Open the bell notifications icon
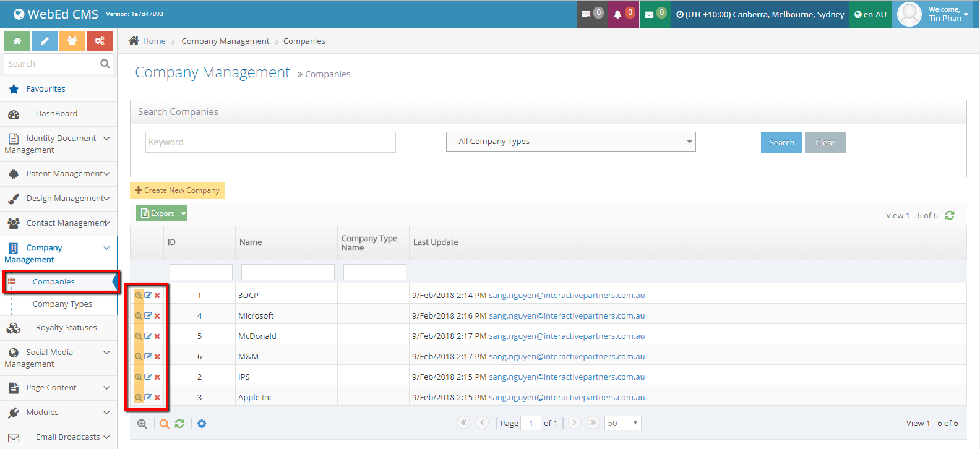The image size is (980, 449). pos(617,14)
